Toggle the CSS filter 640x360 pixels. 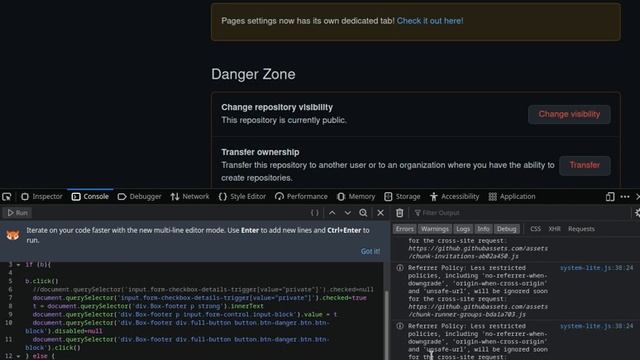pos(535,229)
